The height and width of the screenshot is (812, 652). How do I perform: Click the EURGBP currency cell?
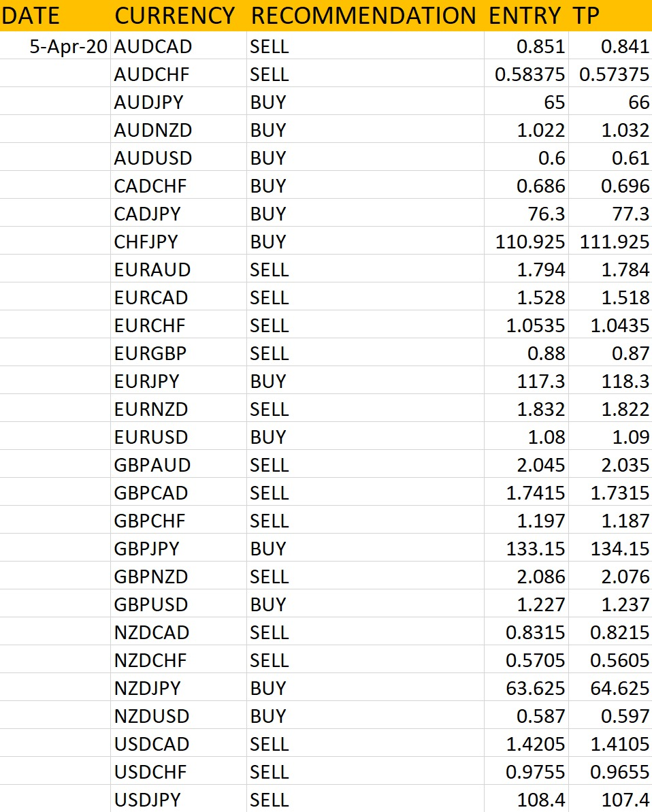coord(178,353)
